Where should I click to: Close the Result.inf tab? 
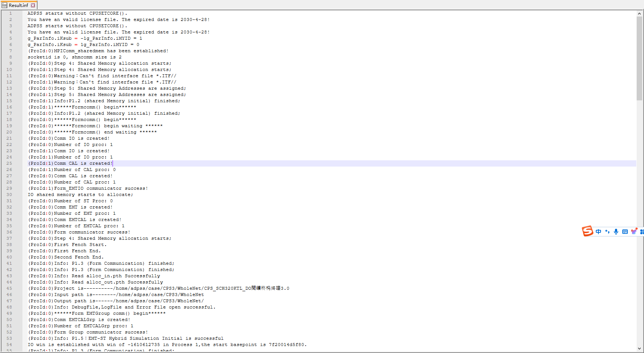pyautogui.click(x=33, y=5)
